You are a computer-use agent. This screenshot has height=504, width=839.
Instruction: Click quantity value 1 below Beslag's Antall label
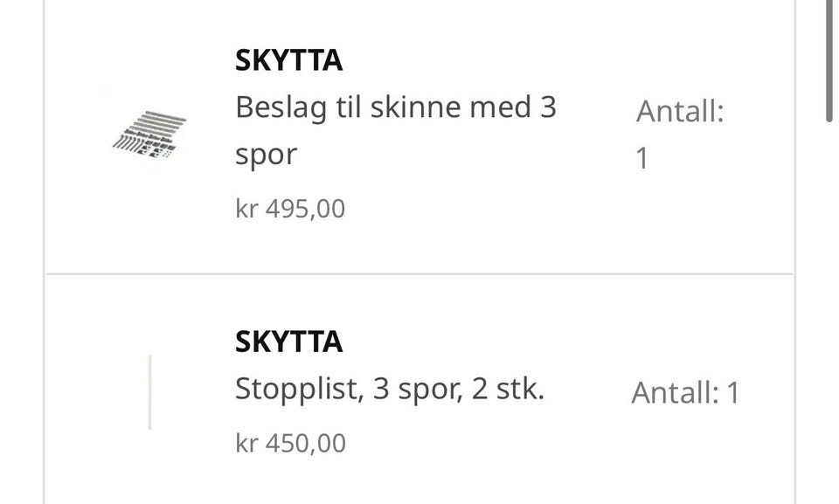(642, 159)
